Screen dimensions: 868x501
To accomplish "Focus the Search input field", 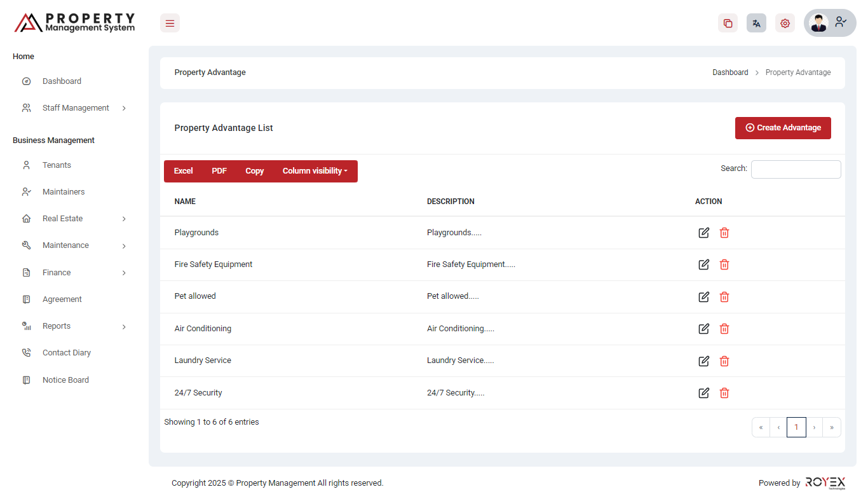I will click(796, 169).
